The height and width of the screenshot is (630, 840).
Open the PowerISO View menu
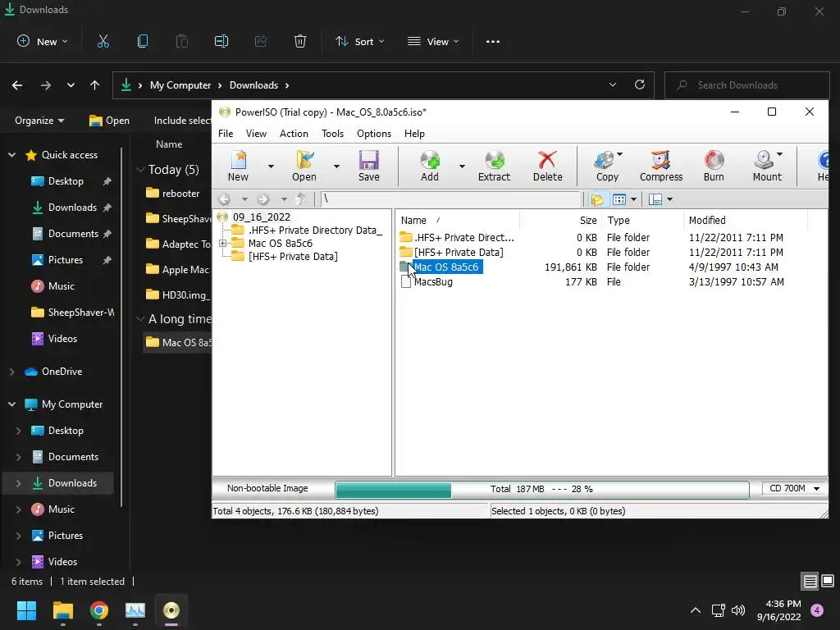click(256, 134)
